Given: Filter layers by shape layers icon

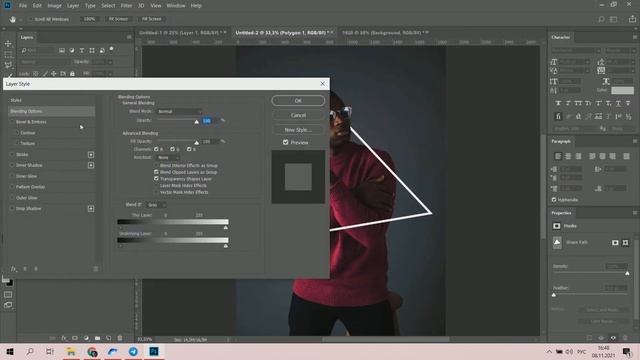Looking at the screenshot, I should point(92,50).
